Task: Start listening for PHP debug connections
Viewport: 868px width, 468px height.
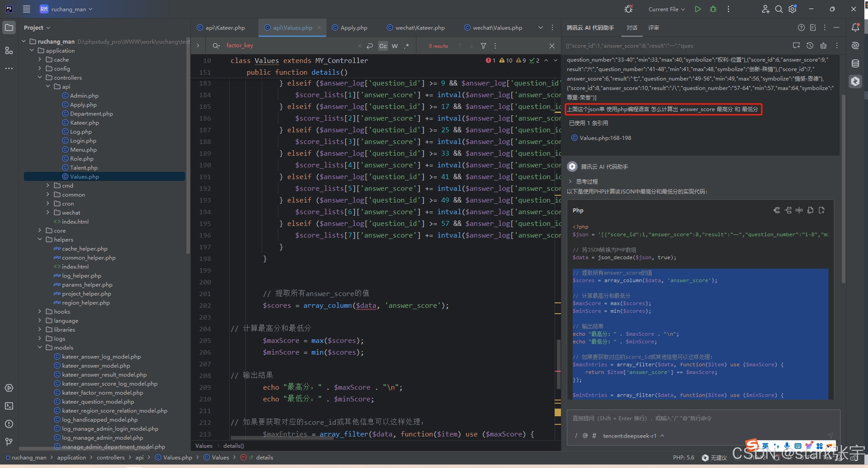Action: pyautogui.click(x=628, y=9)
